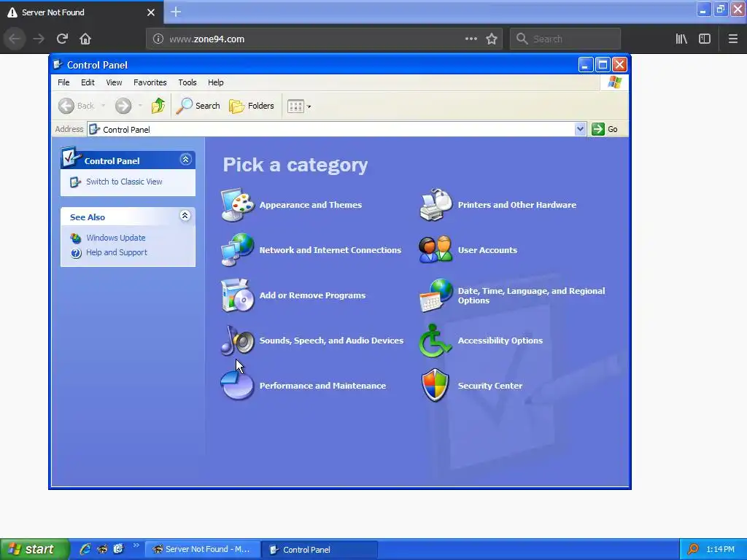Open the Firefox hamburger menu
Image resolution: width=747 pixels, height=560 pixels.
(732, 39)
